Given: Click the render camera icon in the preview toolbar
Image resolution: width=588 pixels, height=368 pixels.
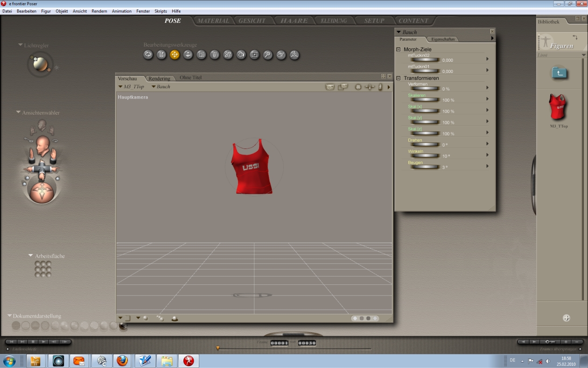Looking at the screenshot, I should pyautogui.click(x=330, y=87).
